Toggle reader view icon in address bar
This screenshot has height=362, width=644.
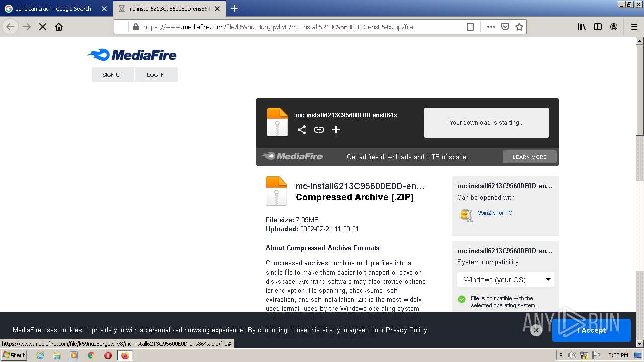pos(470,27)
